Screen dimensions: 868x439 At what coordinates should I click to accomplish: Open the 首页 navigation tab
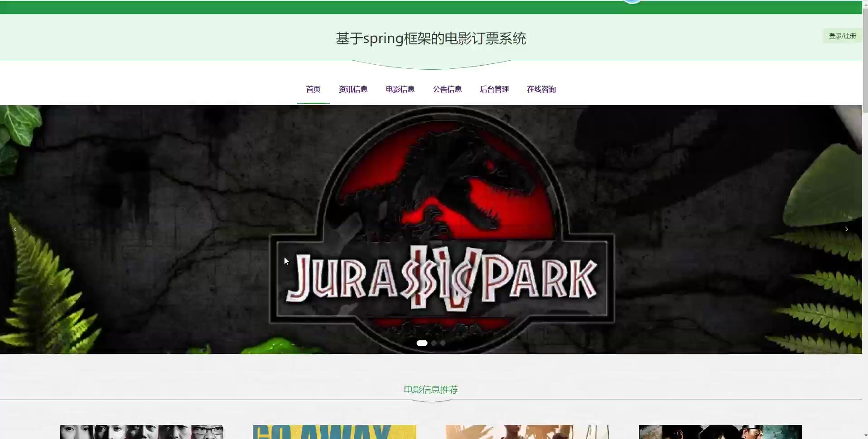[x=313, y=89]
